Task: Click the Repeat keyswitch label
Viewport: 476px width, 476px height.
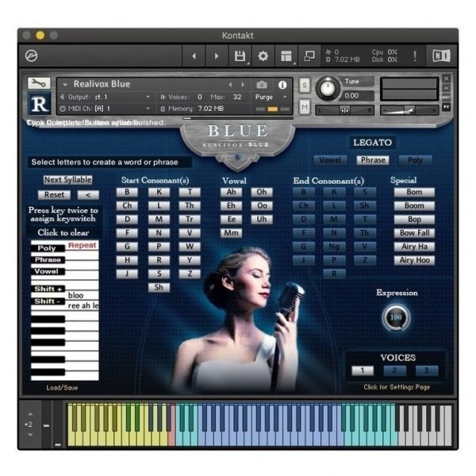Action: click(x=83, y=245)
